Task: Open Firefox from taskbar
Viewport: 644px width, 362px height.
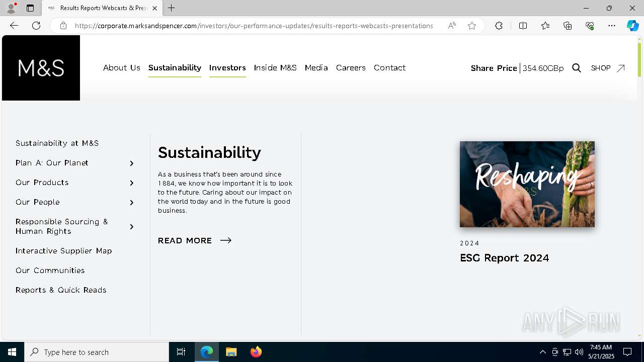Action: [x=256, y=352]
